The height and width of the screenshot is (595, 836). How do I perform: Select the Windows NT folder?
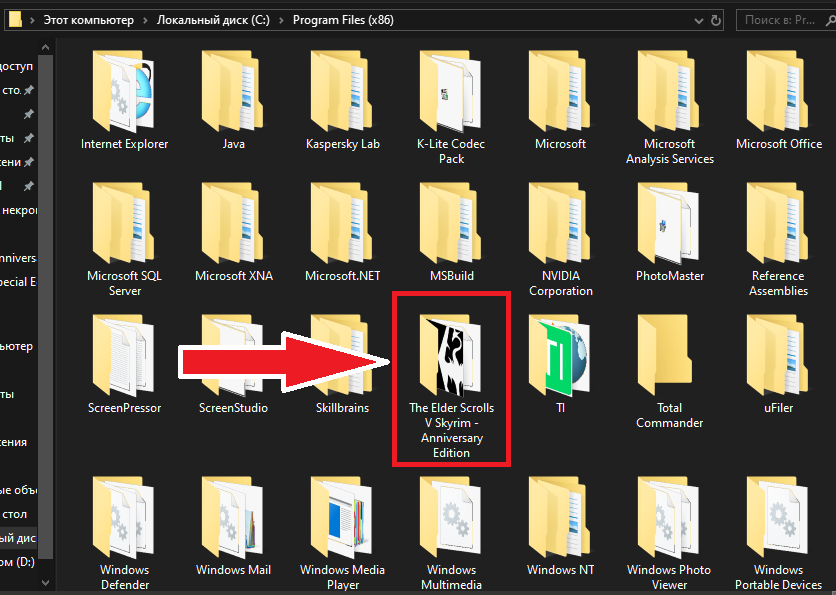[x=560, y=527]
